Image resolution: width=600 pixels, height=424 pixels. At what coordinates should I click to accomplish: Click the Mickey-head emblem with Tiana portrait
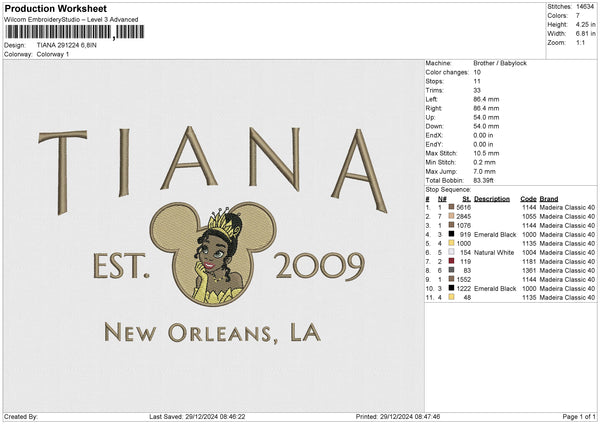tap(213, 254)
